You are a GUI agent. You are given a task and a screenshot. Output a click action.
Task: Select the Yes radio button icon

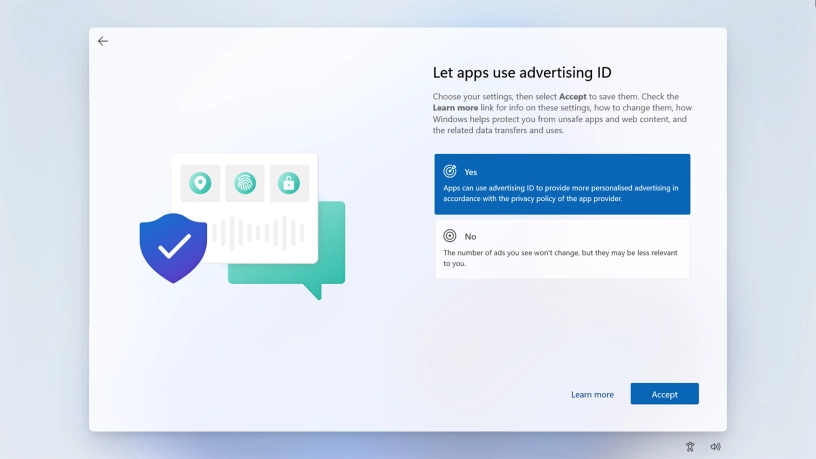point(450,172)
